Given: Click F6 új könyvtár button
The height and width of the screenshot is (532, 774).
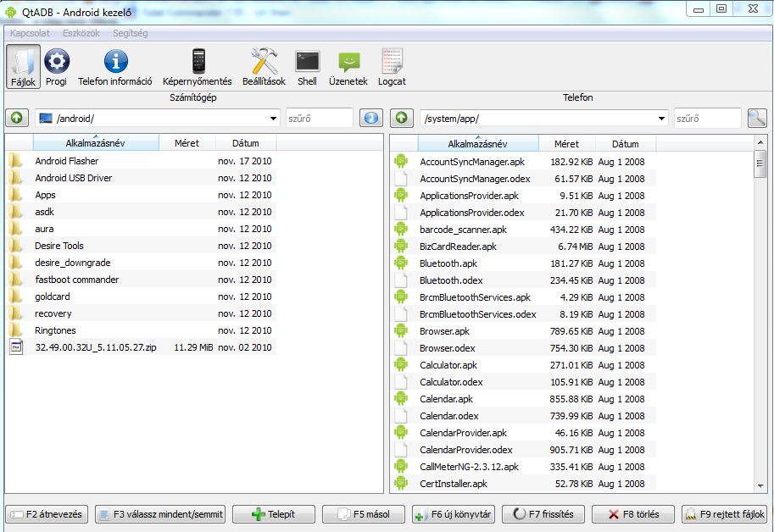Looking at the screenshot, I should [x=454, y=513].
